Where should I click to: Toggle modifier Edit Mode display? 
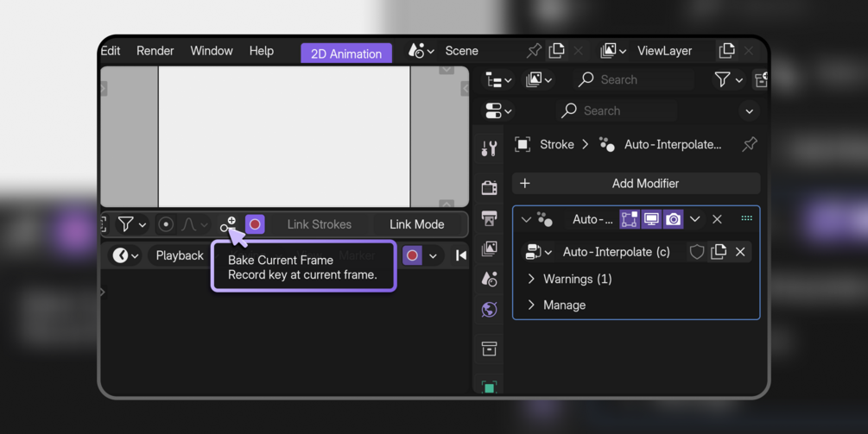point(629,219)
